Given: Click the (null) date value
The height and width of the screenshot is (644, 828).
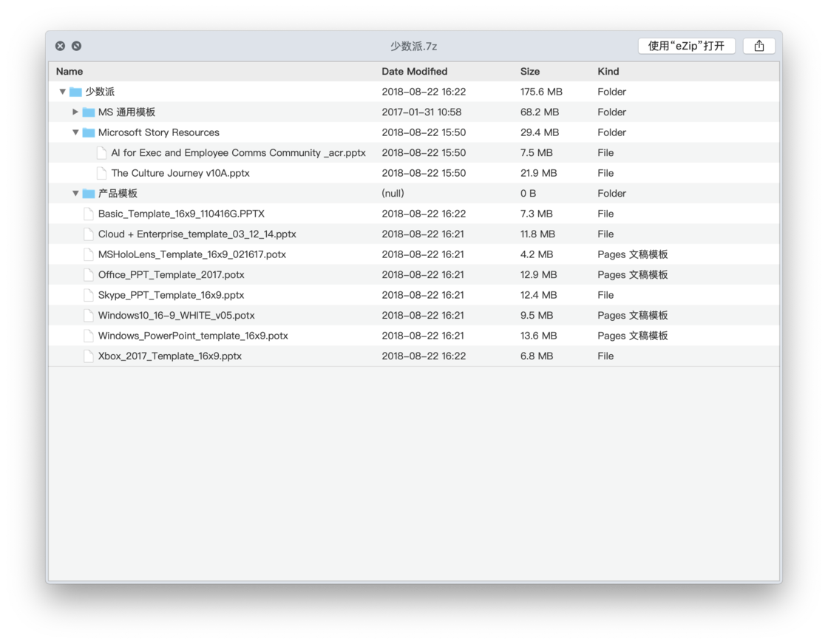Looking at the screenshot, I should pos(393,194).
